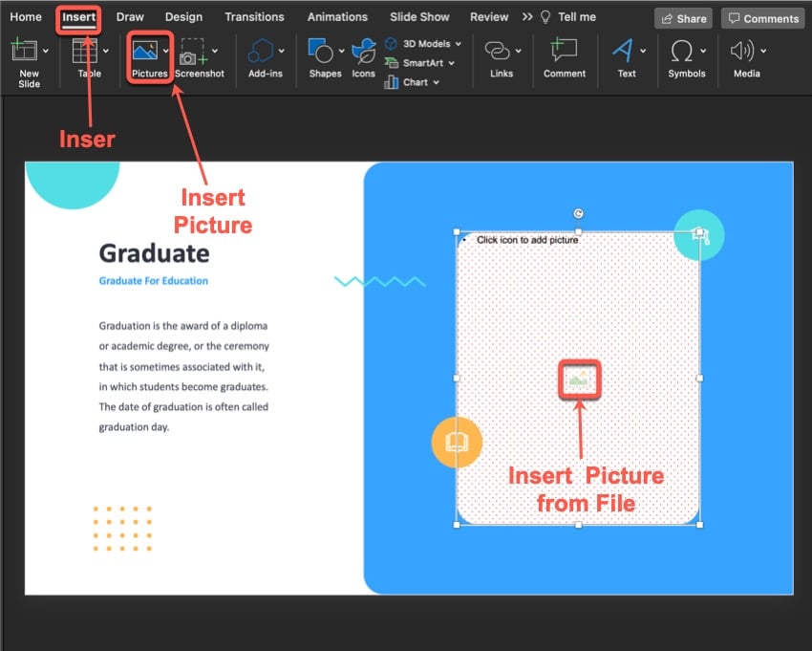This screenshot has height=651, width=812.
Task: Click the Share button
Action: [683, 18]
